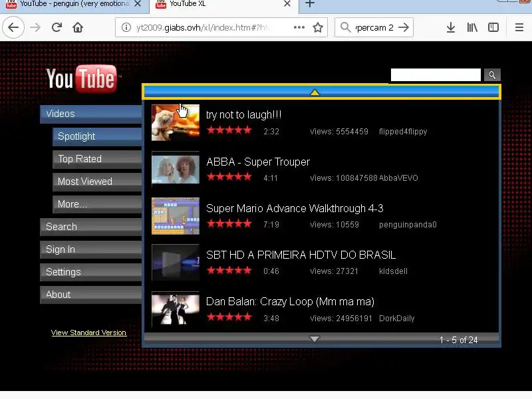Open the Library bookmarks icon
The width and height of the screenshot is (532, 399).
pos(472,27)
